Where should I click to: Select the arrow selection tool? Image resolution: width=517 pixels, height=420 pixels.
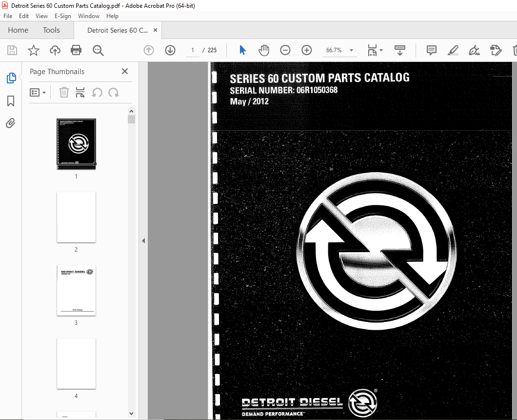242,50
